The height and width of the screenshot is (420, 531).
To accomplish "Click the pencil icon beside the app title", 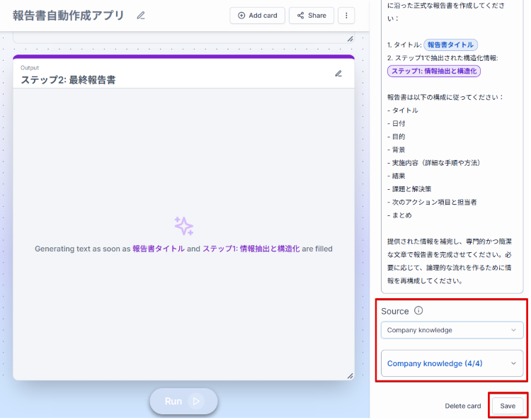I will pos(141,16).
